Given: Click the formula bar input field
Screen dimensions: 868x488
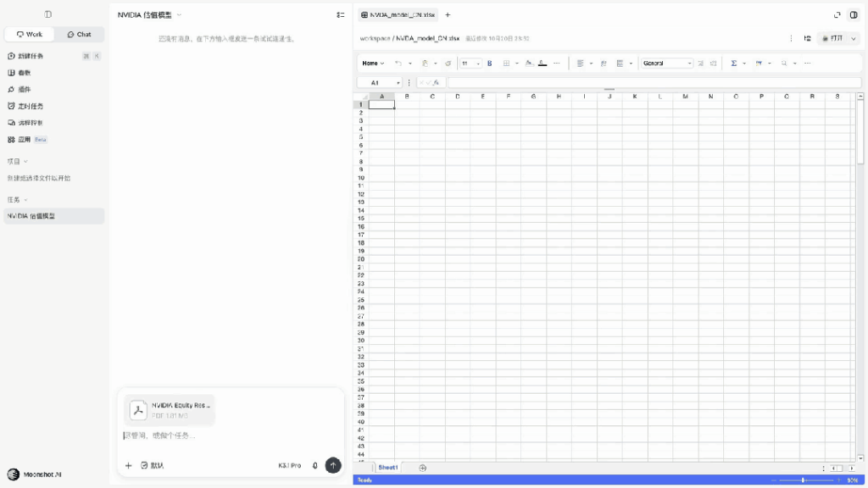Looking at the screenshot, I should (x=654, y=83).
